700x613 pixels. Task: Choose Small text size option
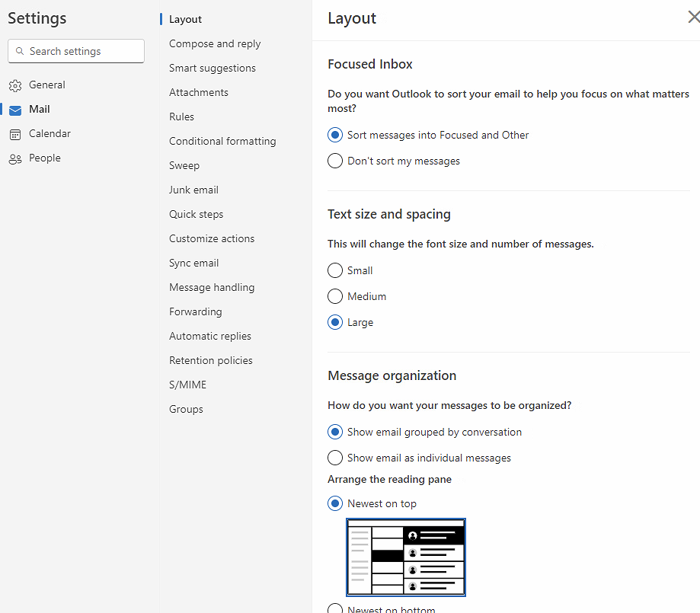[335, 270]
